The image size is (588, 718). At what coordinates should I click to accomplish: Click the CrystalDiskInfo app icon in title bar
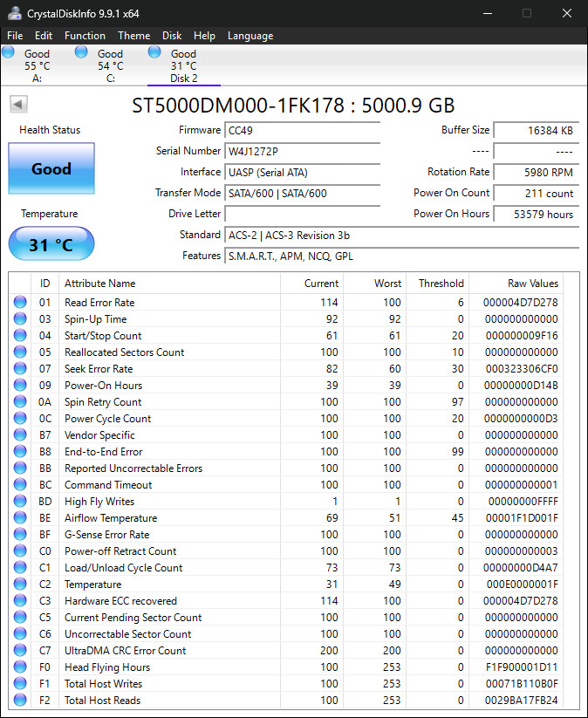point(15,13)
